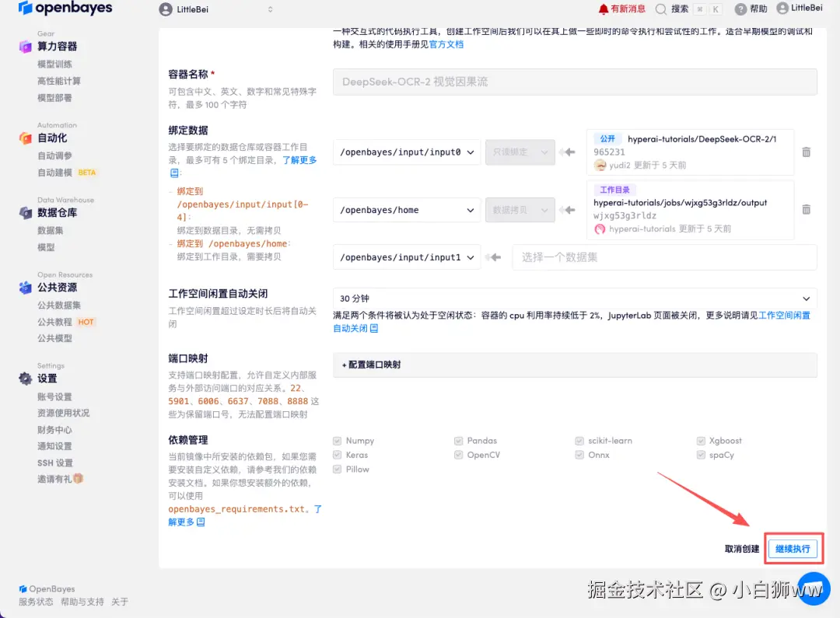Viewport: 840px width, 618px height.
Task: Click the 容器名称 input field
Action: 575,82
